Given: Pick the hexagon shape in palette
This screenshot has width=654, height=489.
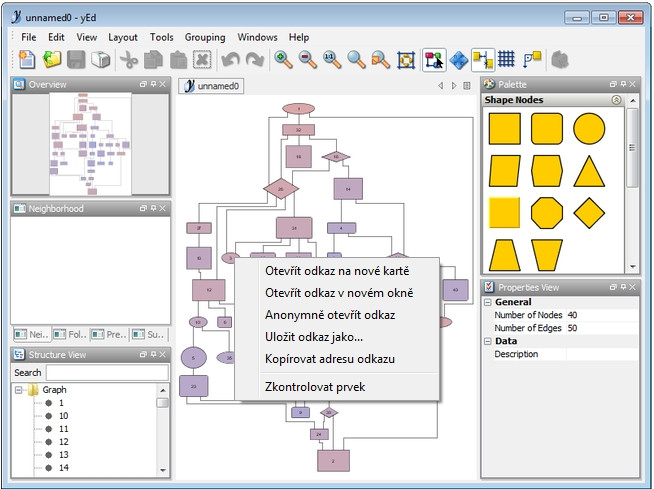Looking at the screenshot, I should 547,171.
